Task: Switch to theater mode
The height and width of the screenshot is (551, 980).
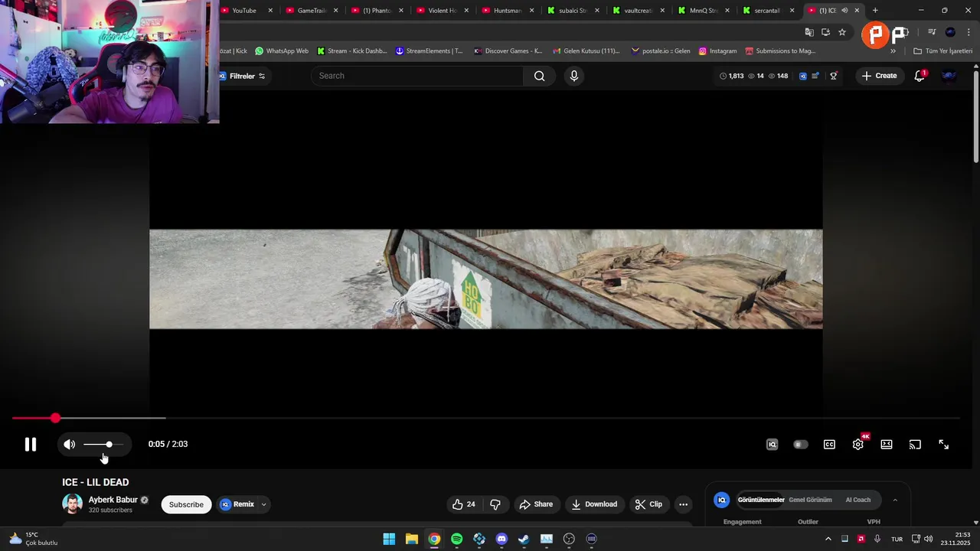Action: coord(887,445)
